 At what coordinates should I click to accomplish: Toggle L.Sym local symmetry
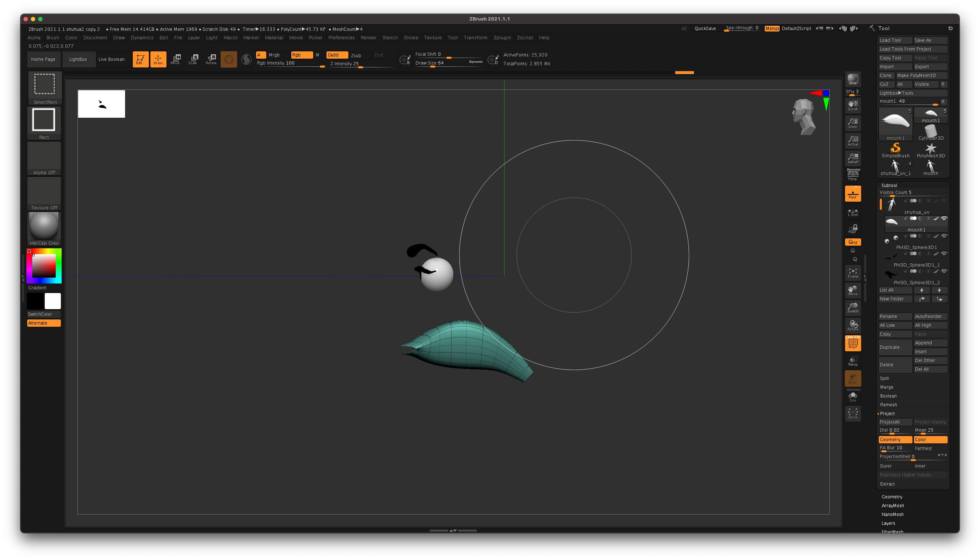[853, 212]
